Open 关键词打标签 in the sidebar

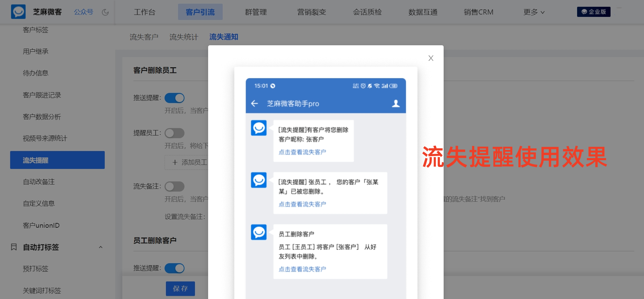pos(42,290)
